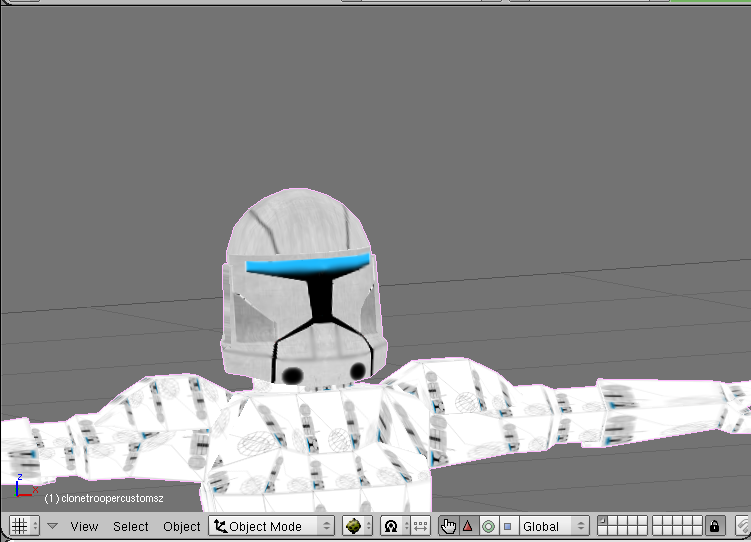751x542 pixels.
Task: Collapse the header menus with the triangle arrow
Action: 53,526
